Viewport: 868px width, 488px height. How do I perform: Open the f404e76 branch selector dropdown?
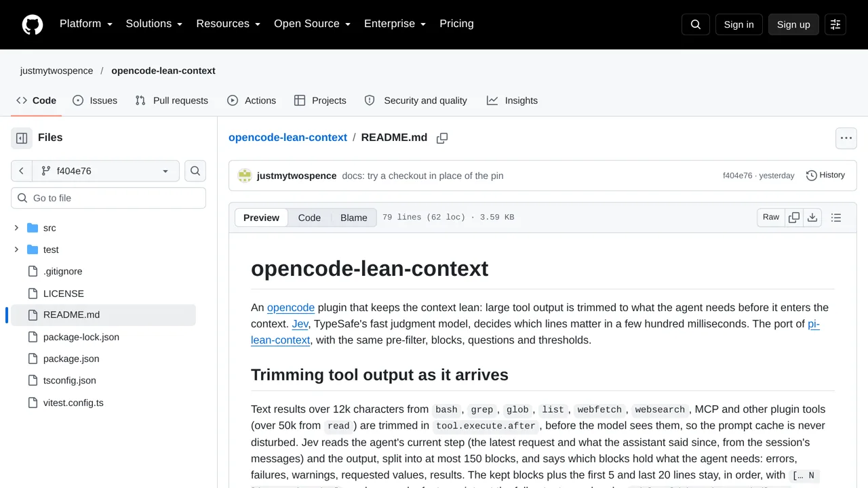click(106, 171)
